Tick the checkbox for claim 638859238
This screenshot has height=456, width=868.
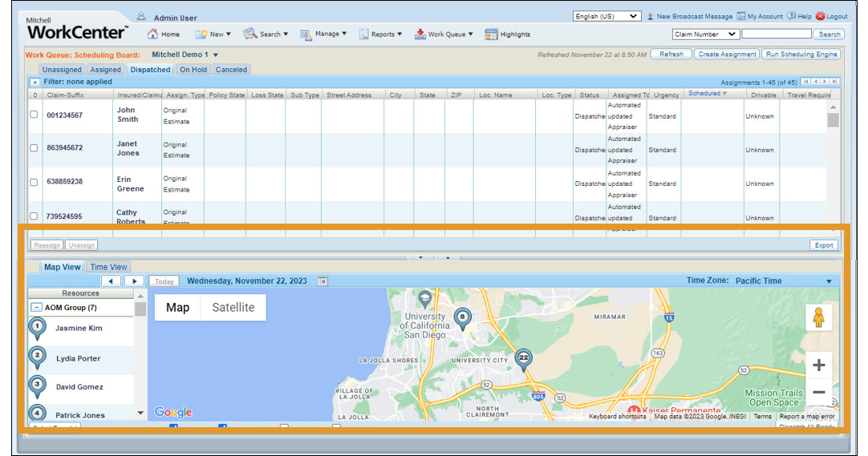click(34, 182)
